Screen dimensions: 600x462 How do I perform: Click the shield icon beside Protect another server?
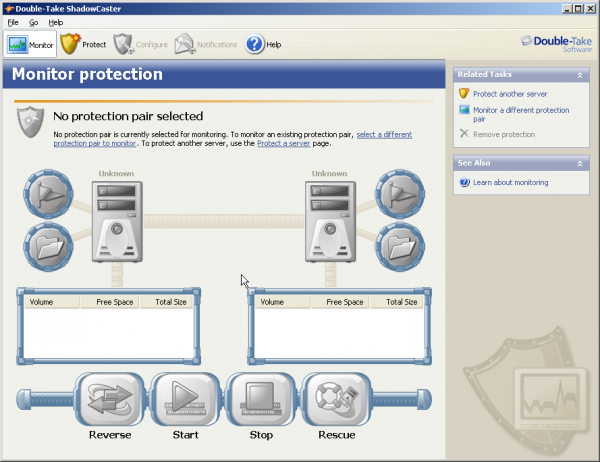coord(464,93)
